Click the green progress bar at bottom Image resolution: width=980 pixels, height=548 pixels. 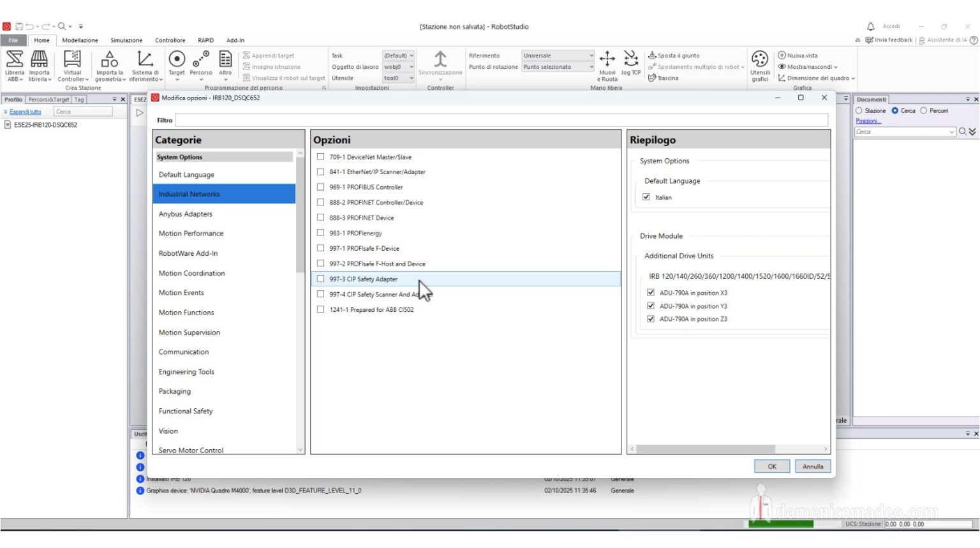(781, 522)
